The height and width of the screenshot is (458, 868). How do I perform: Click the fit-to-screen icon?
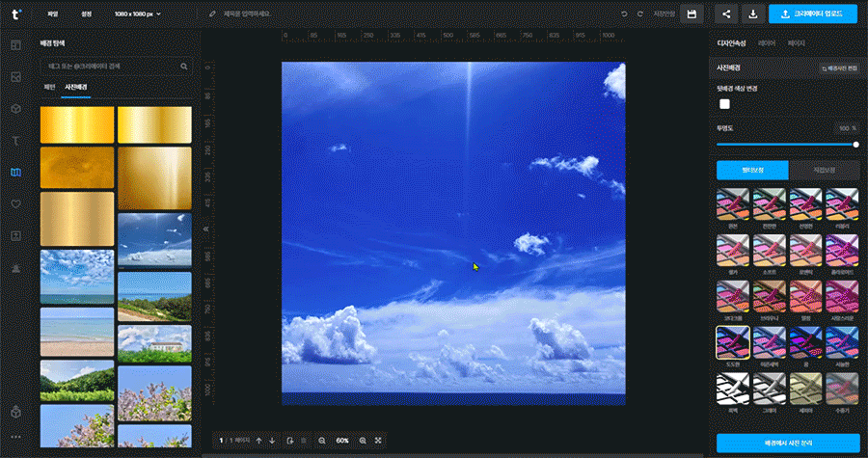point(378,441)
